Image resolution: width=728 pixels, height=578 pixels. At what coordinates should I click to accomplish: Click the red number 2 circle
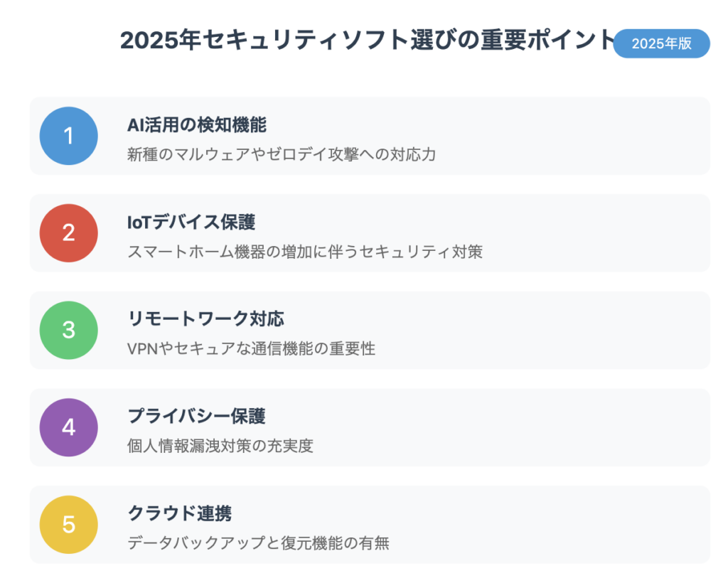coord(69,233)
